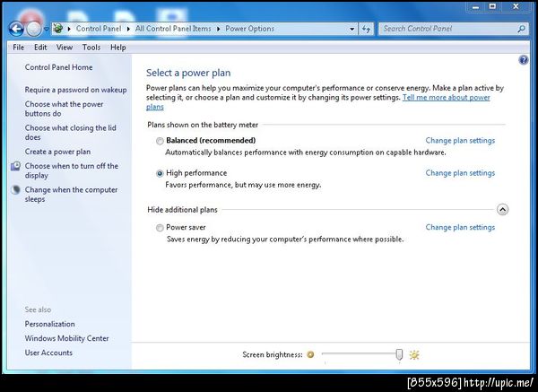The width and height of the screenshot is (538, 392).
Task: Open Personalization under See also
Action: [x=49, y=324]
